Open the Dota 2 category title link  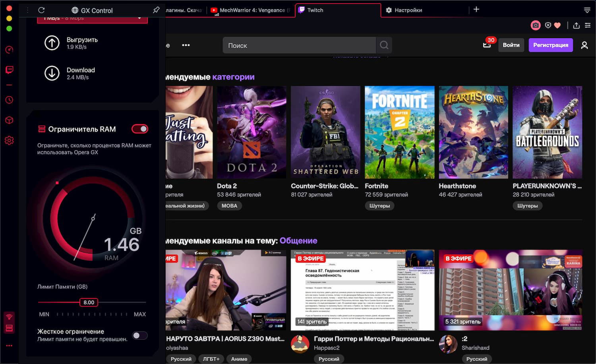click(227, 186)
